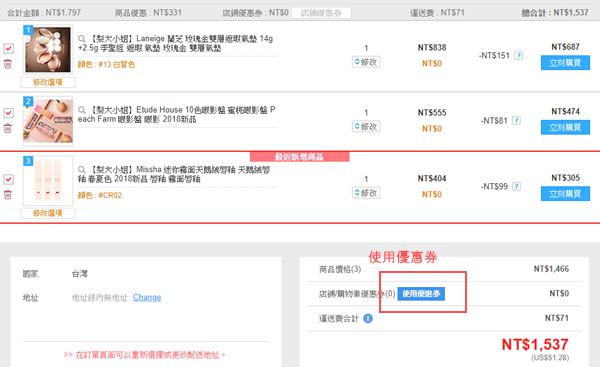Click the store coupon button in top bar
The height and width of the screenshot is (367, 600).
(x=321, y=13)
